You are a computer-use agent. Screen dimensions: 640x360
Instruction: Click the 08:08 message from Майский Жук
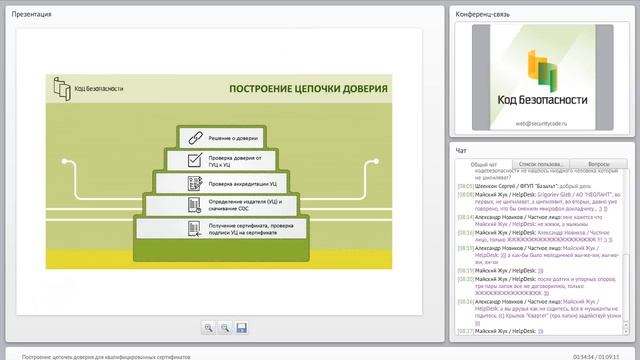[540, 202]
